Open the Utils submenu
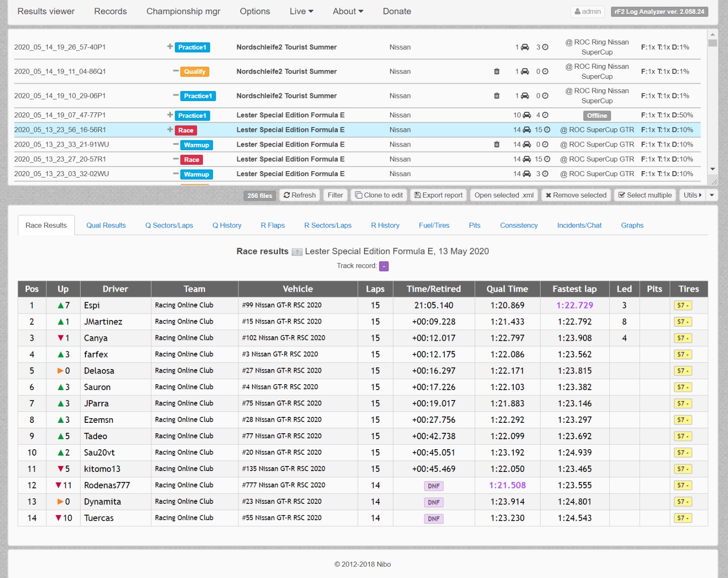 (693, 195)
